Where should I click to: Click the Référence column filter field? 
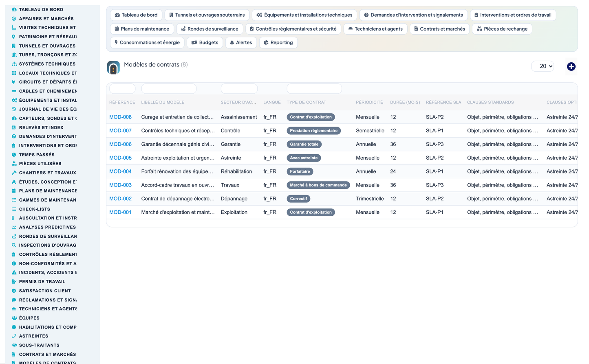click(122, 88)
